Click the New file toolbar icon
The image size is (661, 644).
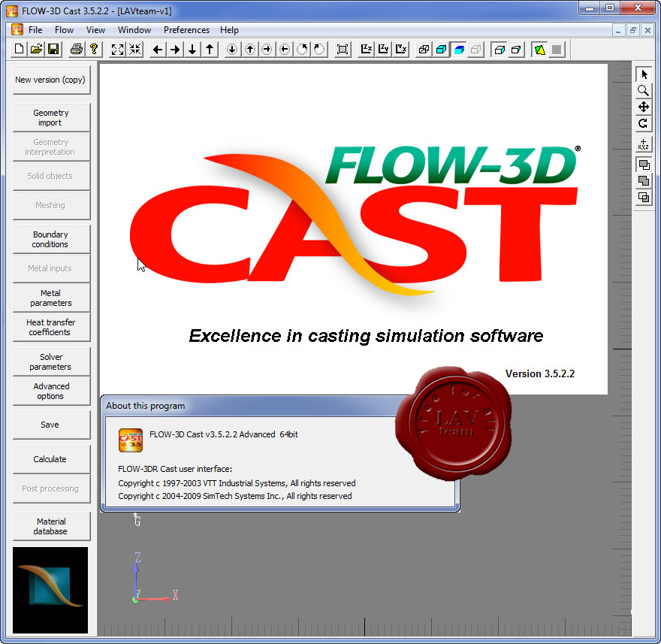click(19, 50)
